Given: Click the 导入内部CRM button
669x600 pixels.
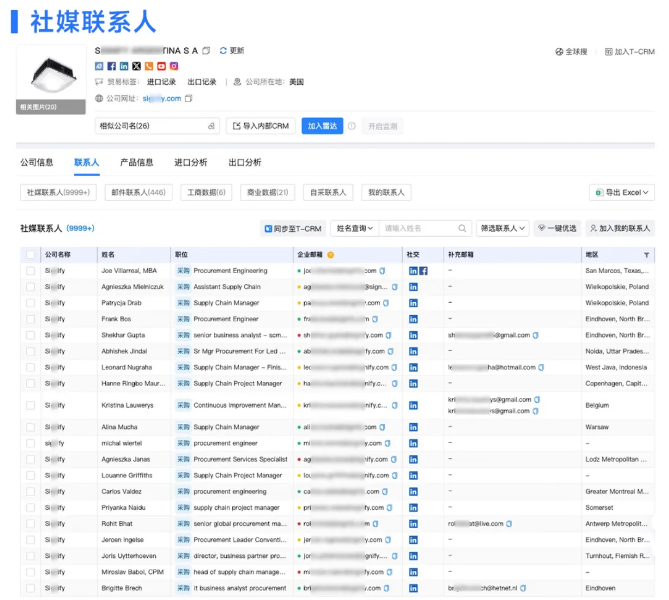Looking at the screenshot, I should click(261, 126).
